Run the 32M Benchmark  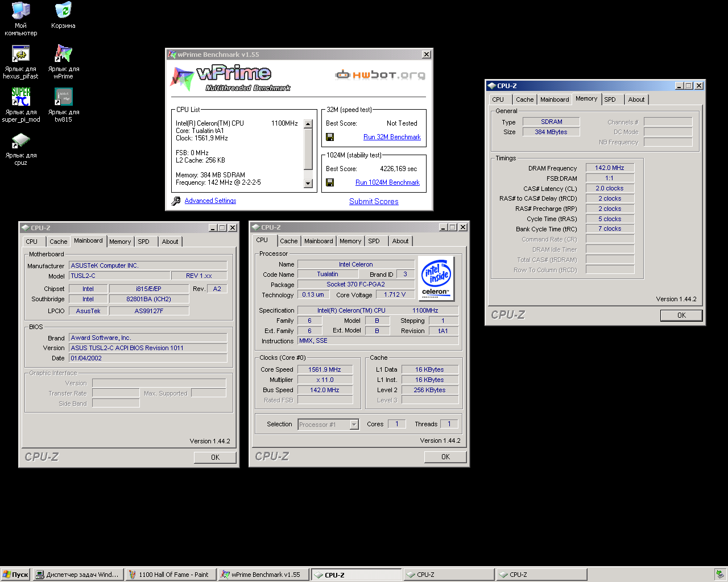coord(392,137)
